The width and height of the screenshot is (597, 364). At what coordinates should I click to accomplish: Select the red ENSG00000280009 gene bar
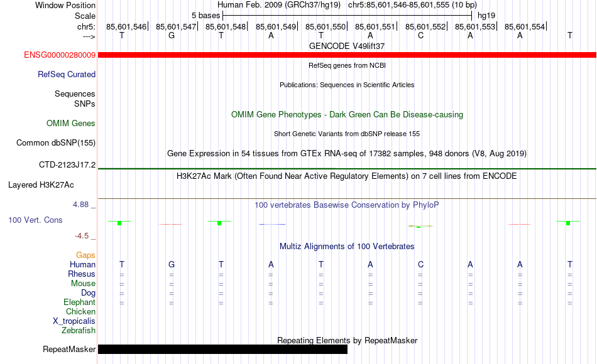click(347, 55)
